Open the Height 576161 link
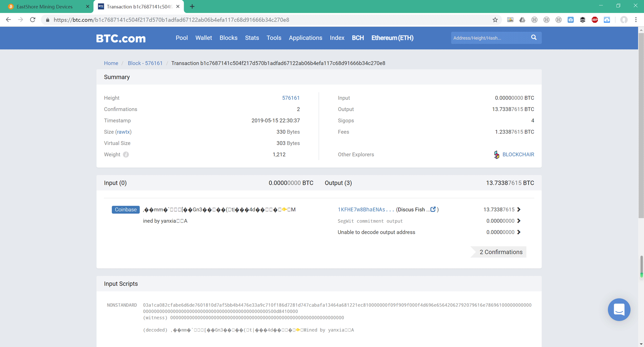 pyautogui.click(x=291, y=98)
